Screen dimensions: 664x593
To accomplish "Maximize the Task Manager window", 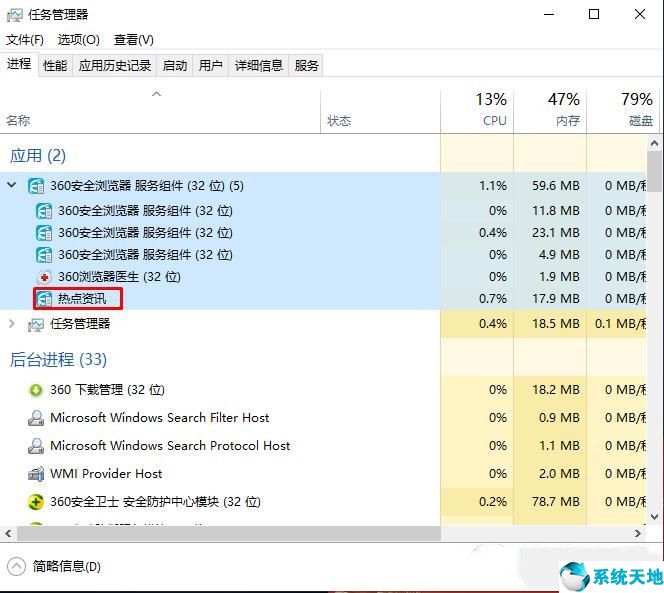I will [594, 14].
